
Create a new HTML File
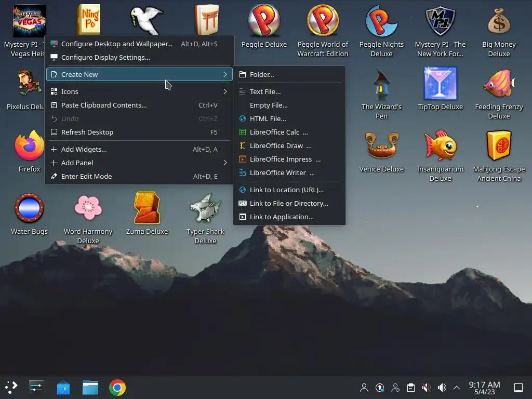[289, 119]
